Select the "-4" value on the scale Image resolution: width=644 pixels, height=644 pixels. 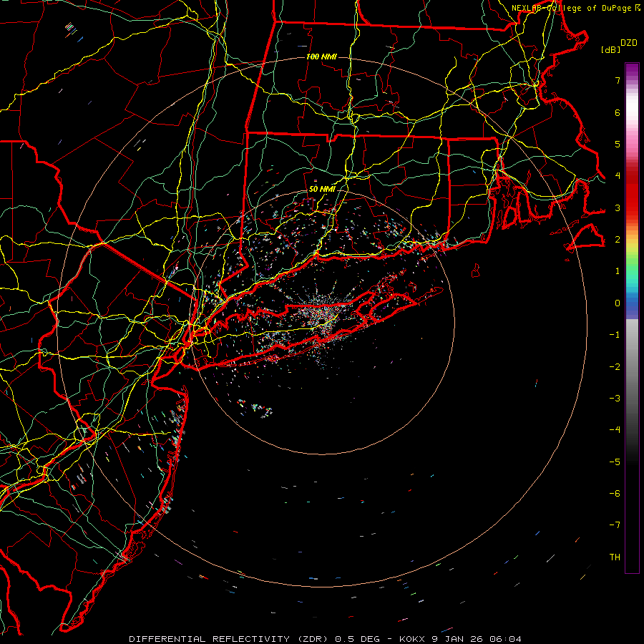point(615,430)
